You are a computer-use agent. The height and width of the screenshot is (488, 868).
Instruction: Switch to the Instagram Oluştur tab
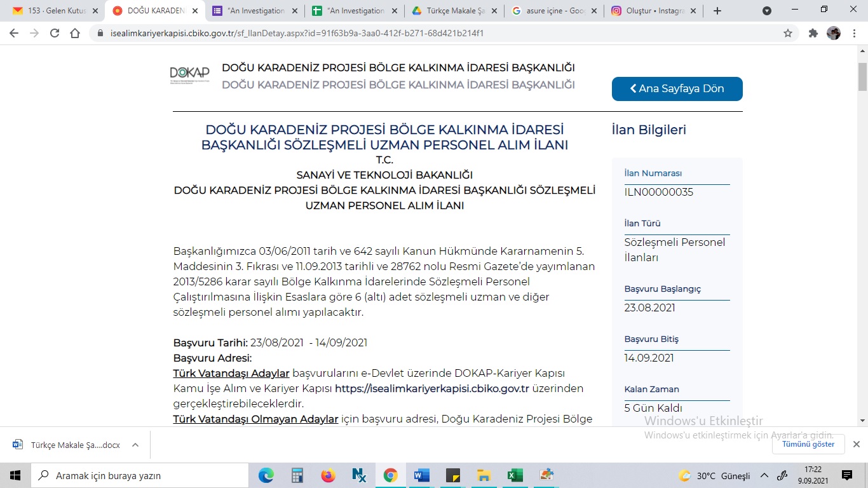point(653,11)
